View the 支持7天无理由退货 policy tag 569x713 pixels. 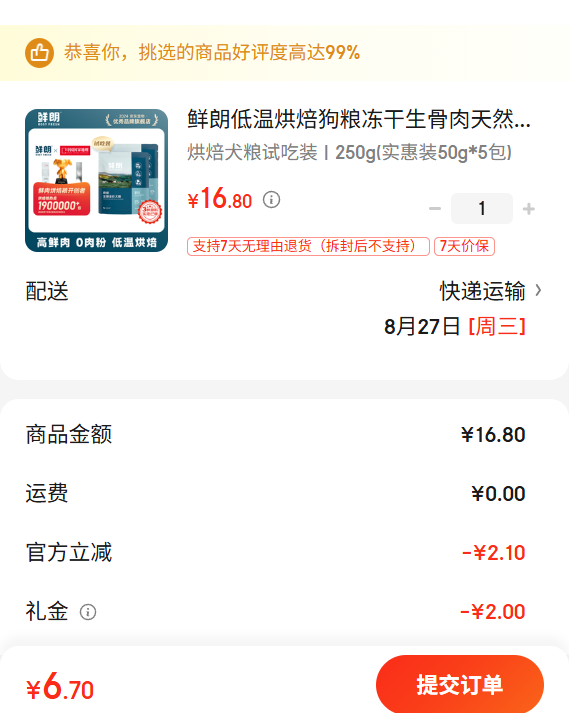pyautogui.click(x=308, y=246)
